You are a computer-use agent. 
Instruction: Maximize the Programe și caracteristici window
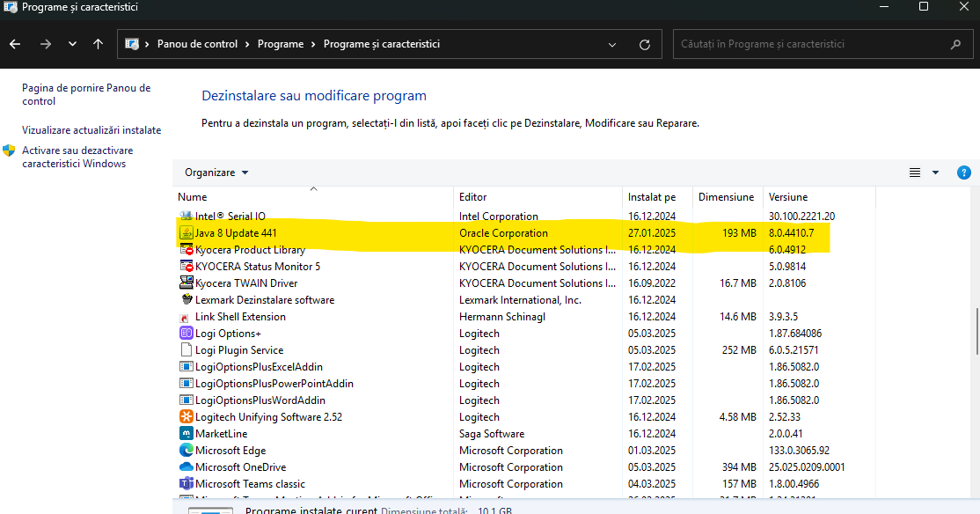pyautogui.click(x=923, y=7)
